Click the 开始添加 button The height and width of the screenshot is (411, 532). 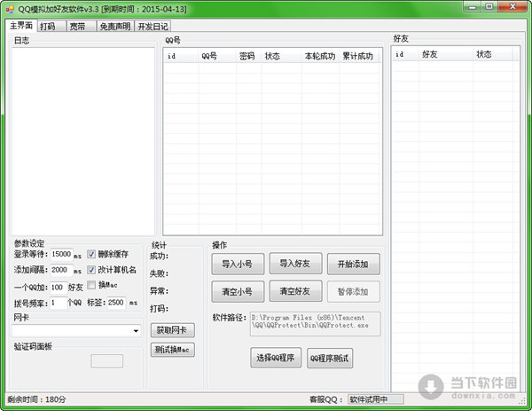click(353, 264)
